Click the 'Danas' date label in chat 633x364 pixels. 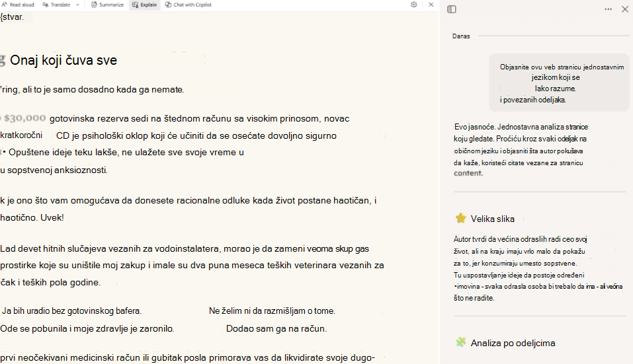[x=461, y=36]
